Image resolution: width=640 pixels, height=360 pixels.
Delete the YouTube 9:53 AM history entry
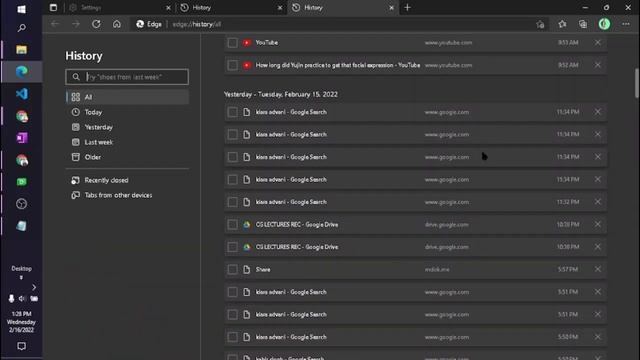coord(598,42)
